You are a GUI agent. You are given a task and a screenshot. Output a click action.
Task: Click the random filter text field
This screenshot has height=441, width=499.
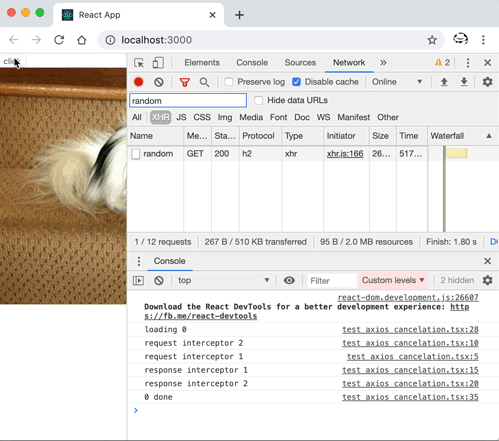click(x=188, y=101)
